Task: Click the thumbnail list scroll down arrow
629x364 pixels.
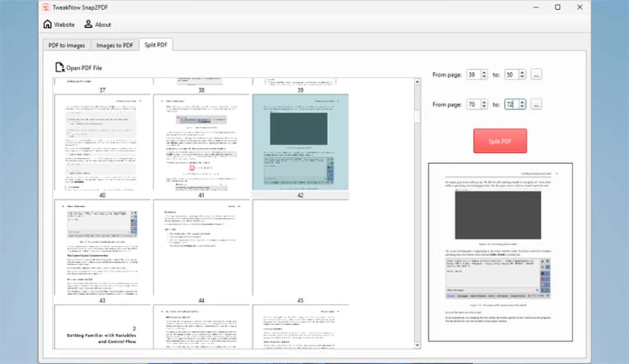Action: pyautogui.click(x=417, y=345)
